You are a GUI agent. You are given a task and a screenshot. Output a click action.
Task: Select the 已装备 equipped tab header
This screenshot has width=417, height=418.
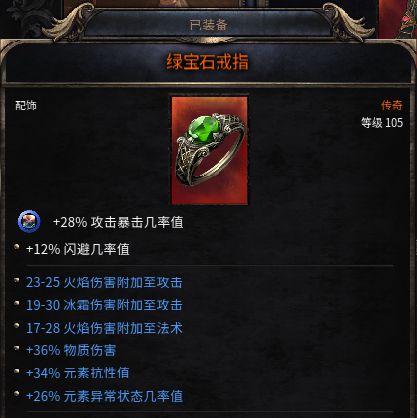(208, 25)
